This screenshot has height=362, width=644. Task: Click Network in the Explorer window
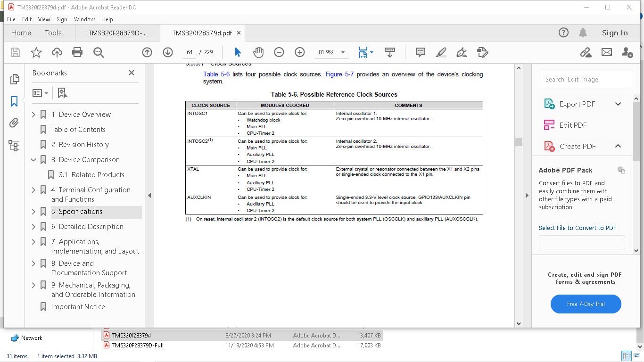click(x=32, y=338)
